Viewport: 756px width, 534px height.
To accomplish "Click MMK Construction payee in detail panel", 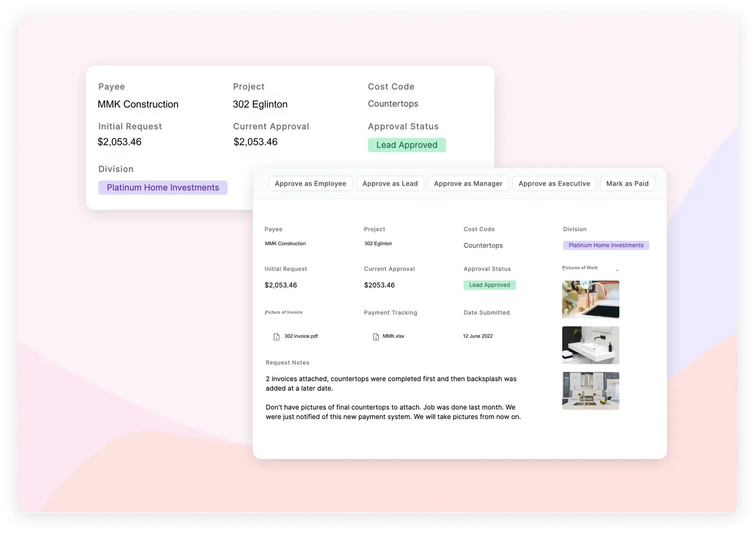I will click(x=285, y=244).
